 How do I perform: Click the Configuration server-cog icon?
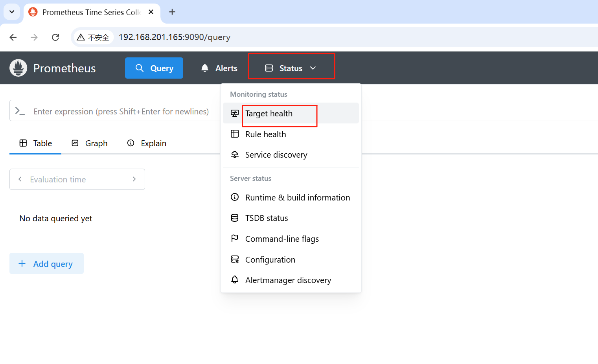tap(235, 259)
